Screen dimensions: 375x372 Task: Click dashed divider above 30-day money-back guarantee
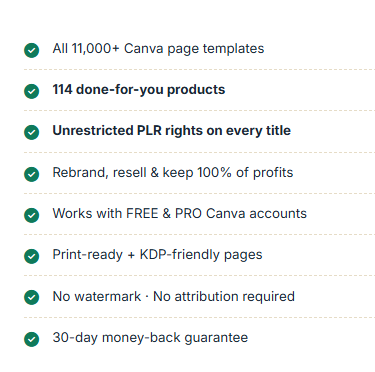pyautogui.click(x=199, y=318)
